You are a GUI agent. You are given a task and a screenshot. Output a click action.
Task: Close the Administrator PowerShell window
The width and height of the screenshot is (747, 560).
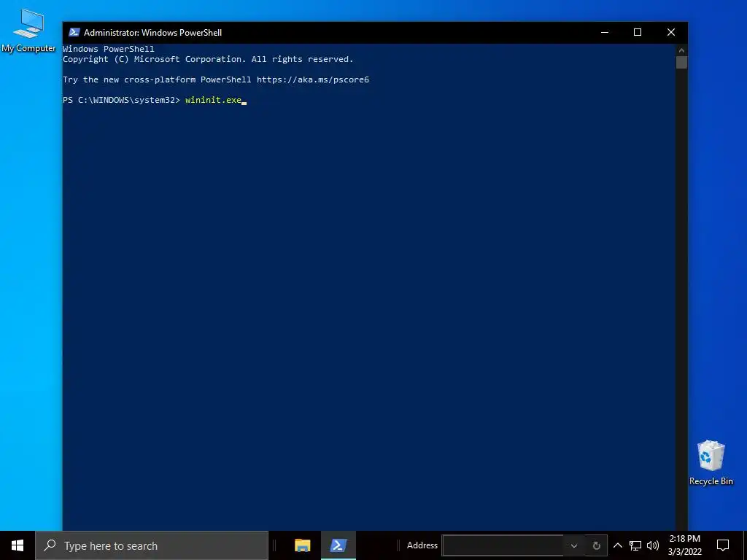point(671,32)
